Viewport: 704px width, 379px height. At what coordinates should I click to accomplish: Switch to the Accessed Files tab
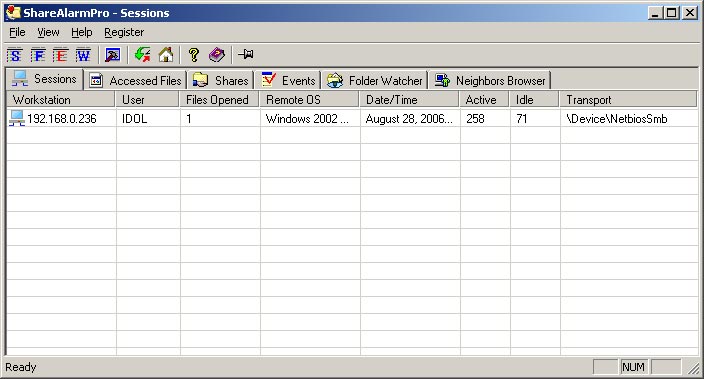pyautogui.click(x=136, y=80)
